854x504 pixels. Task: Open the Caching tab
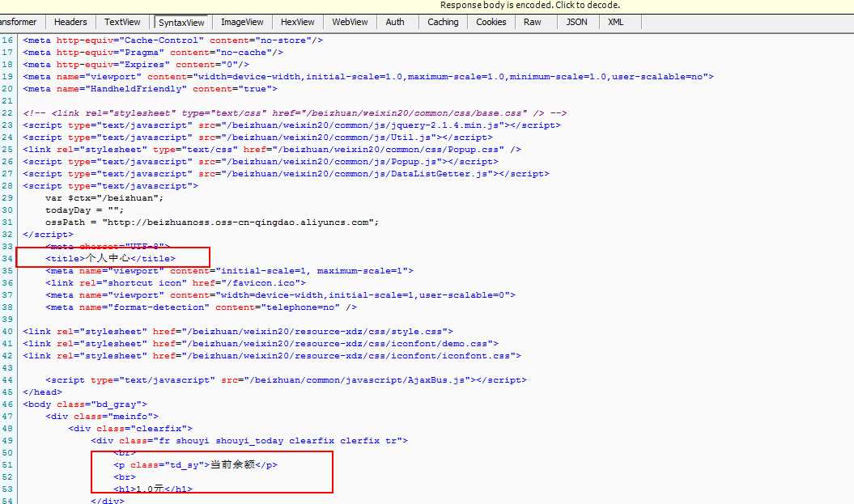click(x=443, y=23)
